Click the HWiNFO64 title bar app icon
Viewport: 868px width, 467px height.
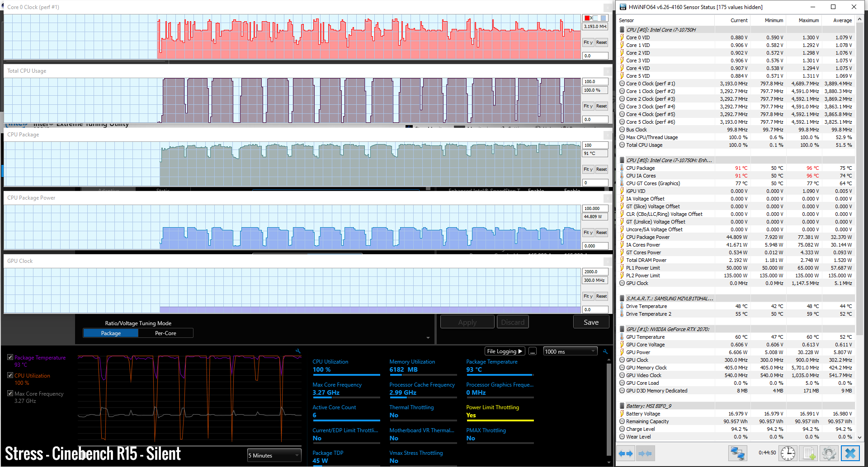point(623,7)
